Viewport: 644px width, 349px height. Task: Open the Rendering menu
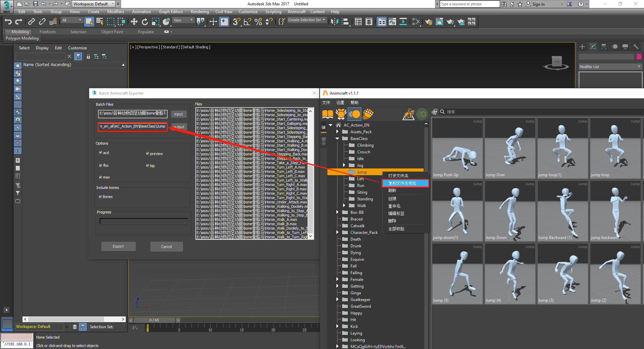[200, 12]
